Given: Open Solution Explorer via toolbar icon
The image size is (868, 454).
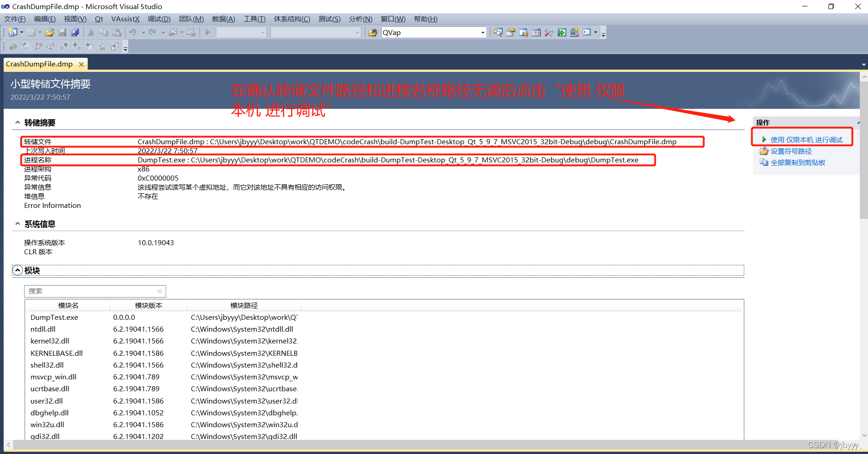Looking at the screenshot, I should pyautogui.click(x=498, y=32).
